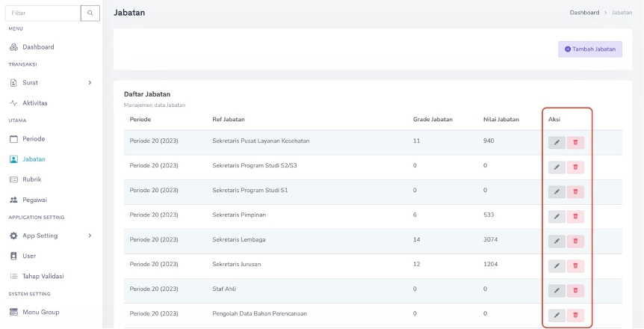This screenshot has height=329, width=644.
Task: Edit the Sekretaris Program Studi S1 entry
Action: pyautogui.click(x=557, y=191)
